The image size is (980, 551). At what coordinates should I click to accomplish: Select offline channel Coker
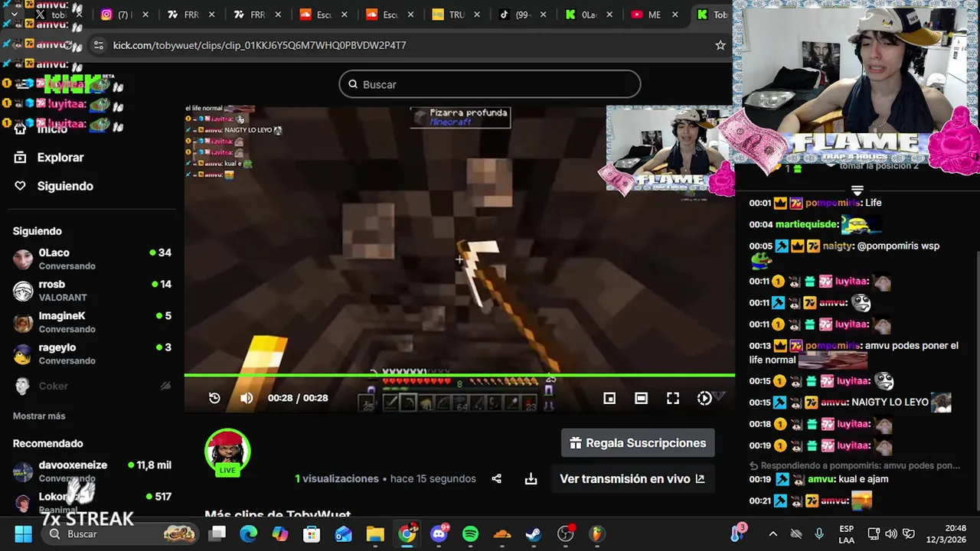(92, 386)
